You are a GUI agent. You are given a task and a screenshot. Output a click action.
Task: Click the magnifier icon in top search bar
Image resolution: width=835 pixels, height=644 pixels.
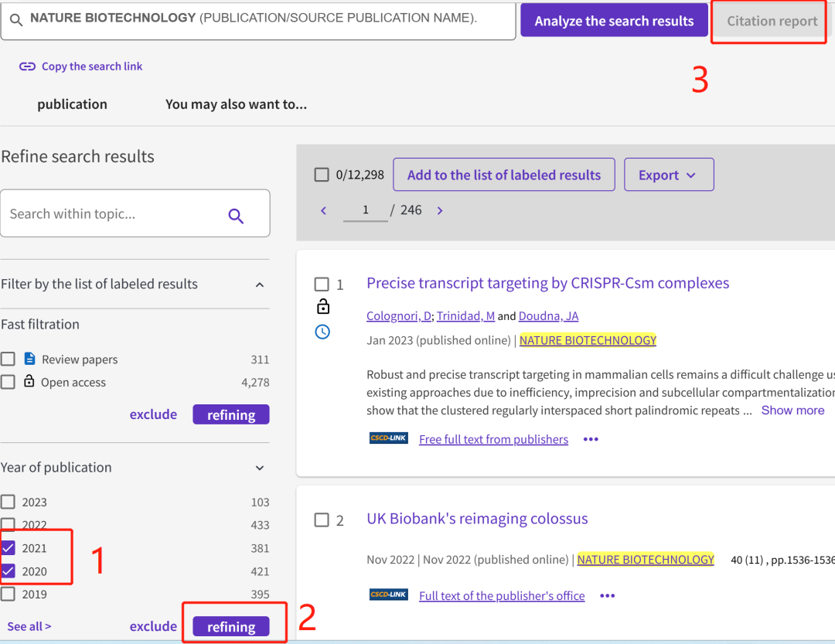(16, 20)
